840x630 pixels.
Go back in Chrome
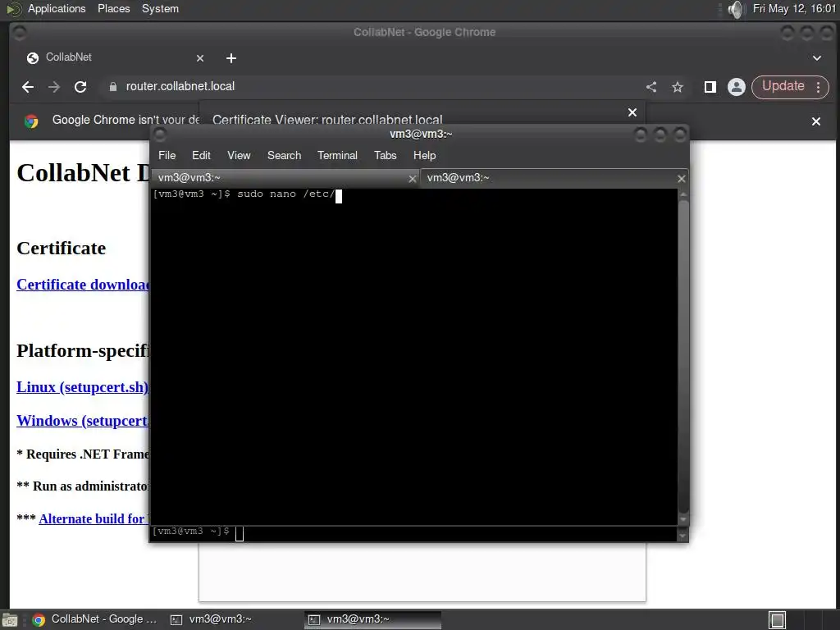[28, 87]
